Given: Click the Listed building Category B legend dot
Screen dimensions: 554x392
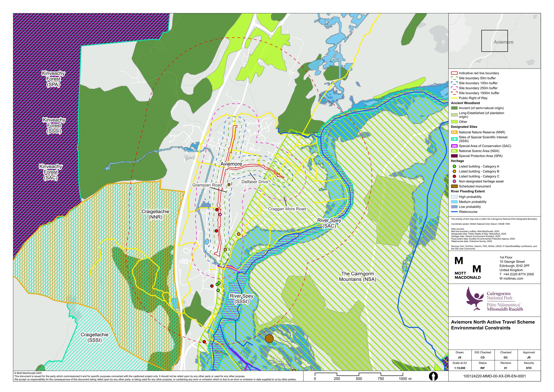Looking at the screenshot, I should 454,171.
